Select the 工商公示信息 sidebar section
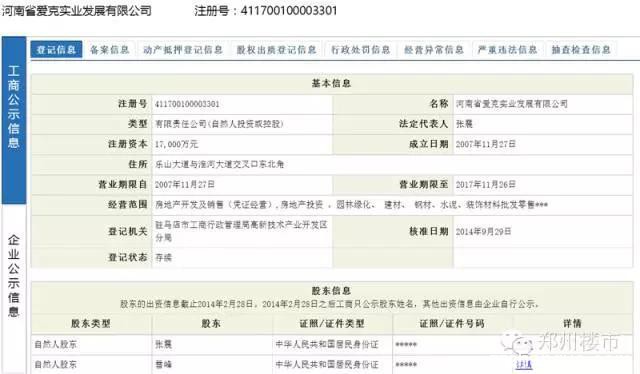The width and height of the screenshot is (640, 374). pyautogui.click(x=14, y=120)
